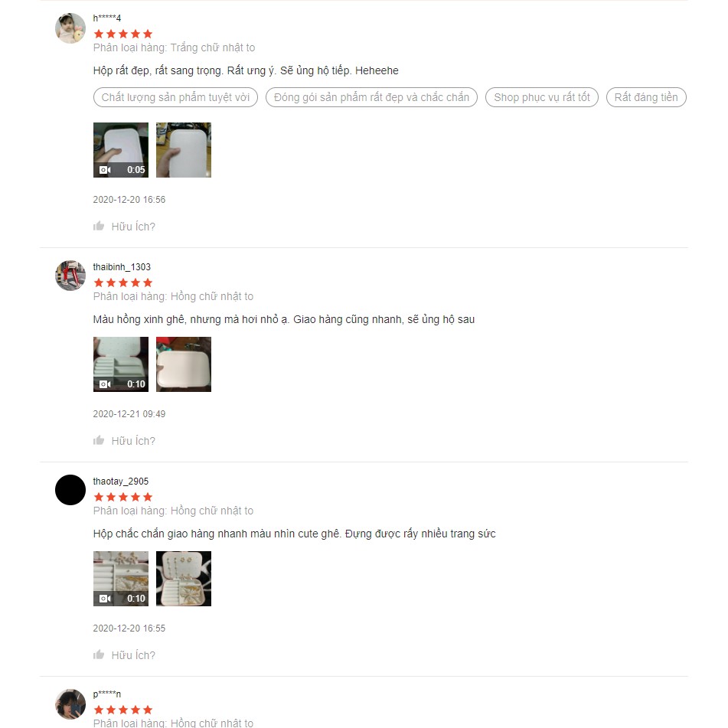Click thumbs-up icon under thaotay_2905's review
728x728 pixels.
coord(99,655)
